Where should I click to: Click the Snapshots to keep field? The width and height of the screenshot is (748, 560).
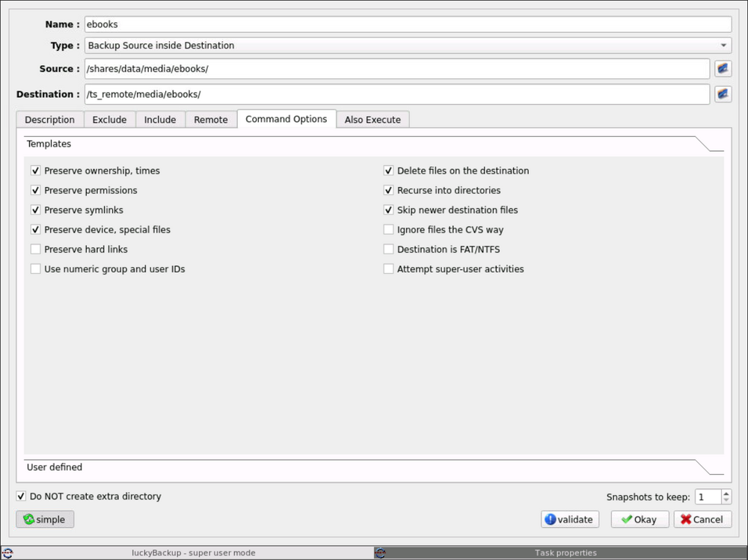click(708, 497)
